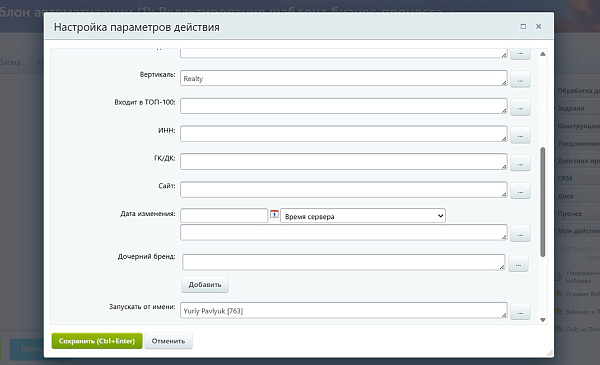Screen dimensions: 600x365
Task: Click scroll up arrow of dialog
Action: (x=543, y=54)
